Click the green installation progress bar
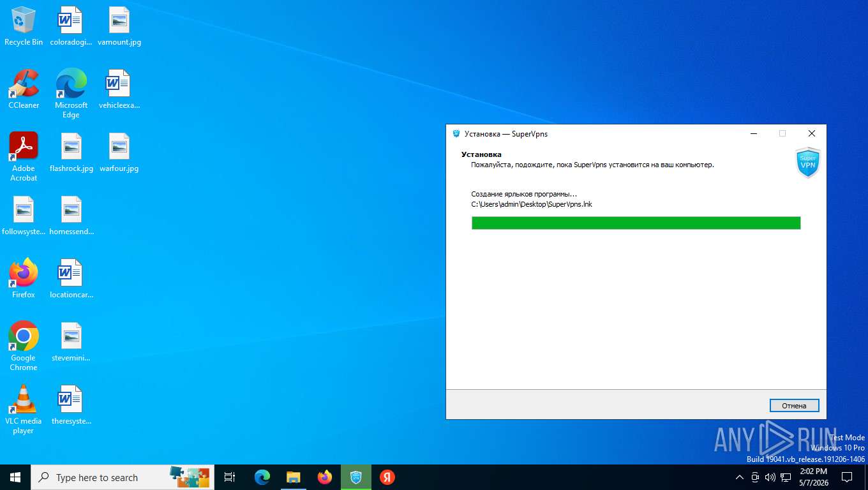Image resolution: width=868 pixels, height=490 pixels. pos(636,223)
